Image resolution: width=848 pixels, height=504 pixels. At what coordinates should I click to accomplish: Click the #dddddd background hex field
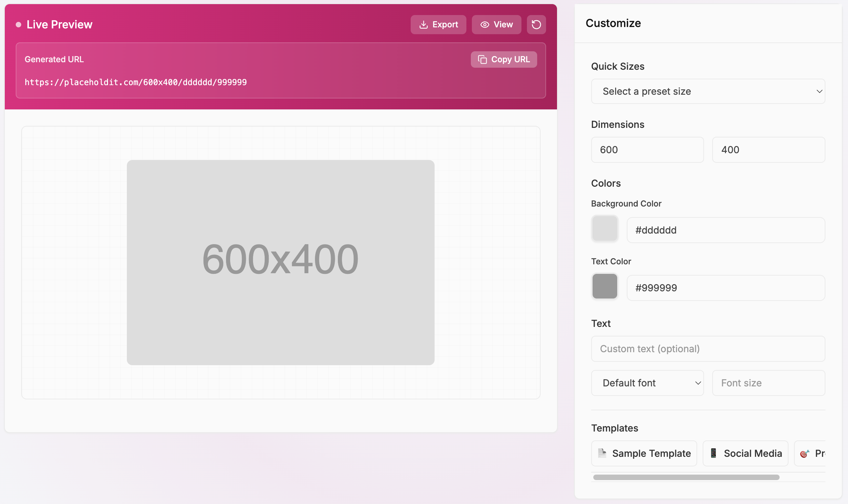(726, 230)
